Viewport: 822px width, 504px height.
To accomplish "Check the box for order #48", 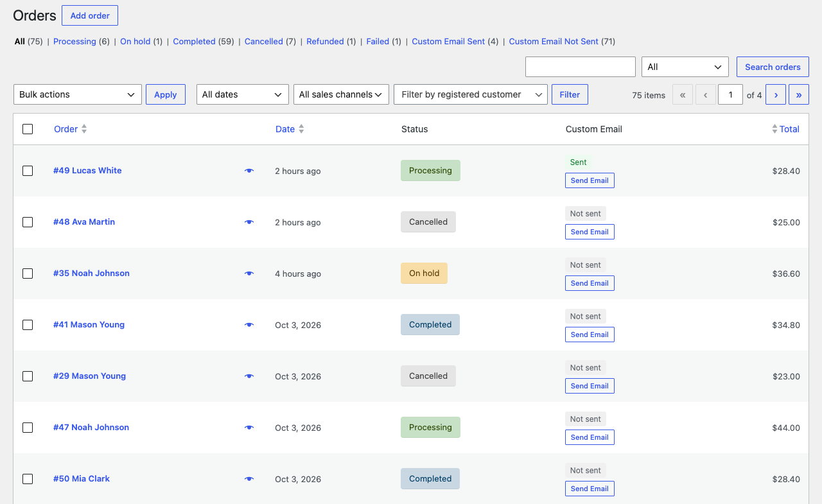I will pyautogui.click(x=28, y=222).
